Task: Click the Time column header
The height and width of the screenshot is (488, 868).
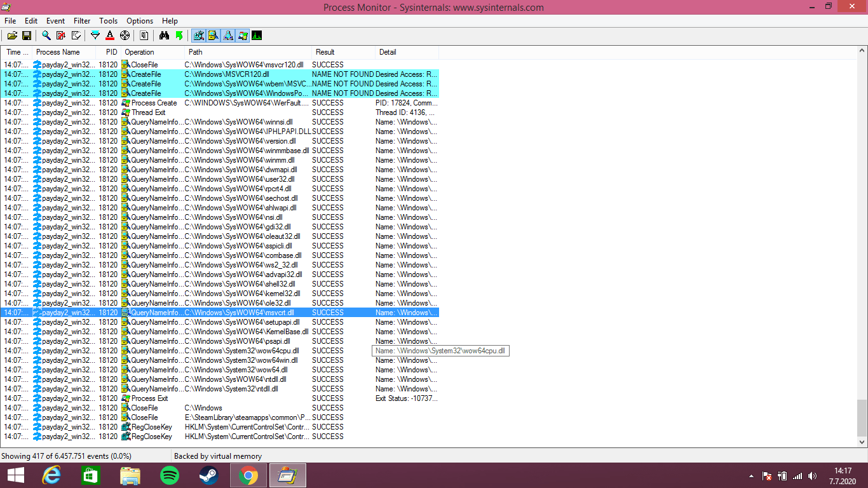Action: 17,52
